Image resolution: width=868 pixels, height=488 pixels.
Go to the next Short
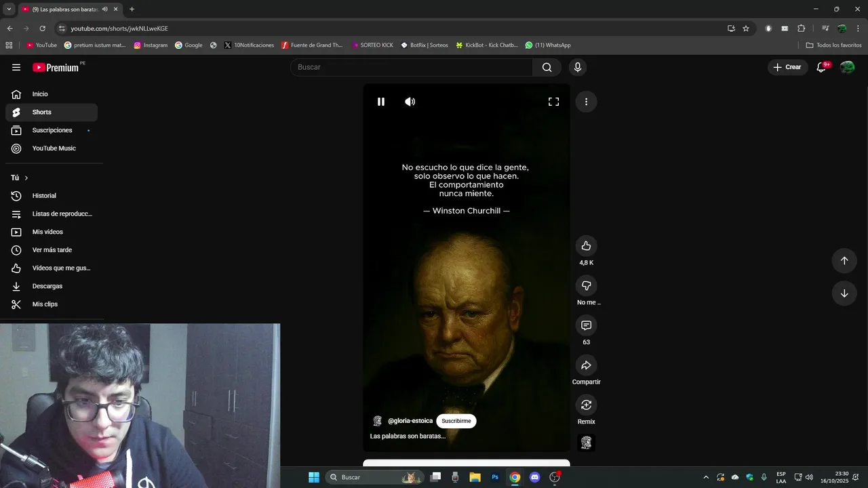click(844, 293)
